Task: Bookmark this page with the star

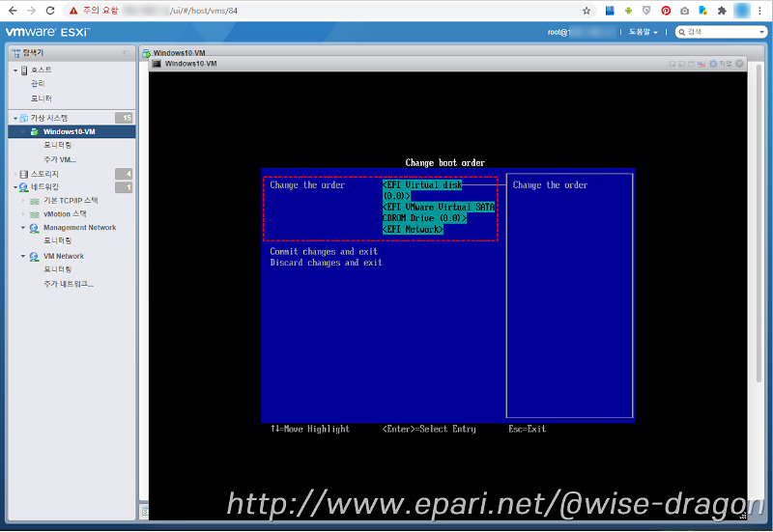Action: tap(587, 11)
